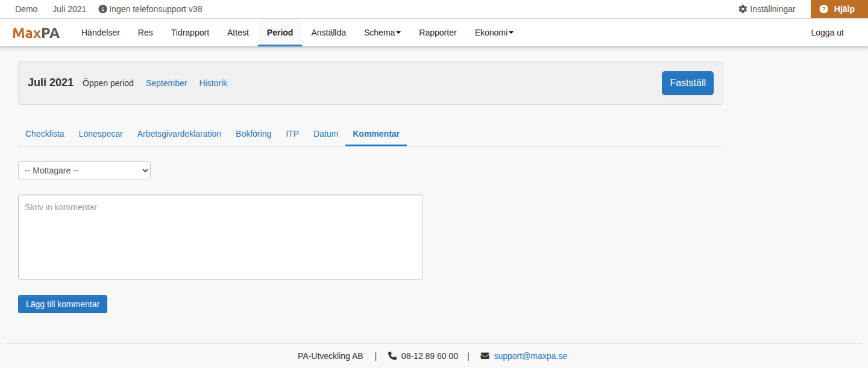Open the Anställda page
This screenshot has height=368, width=868.
tap(329, 33)
